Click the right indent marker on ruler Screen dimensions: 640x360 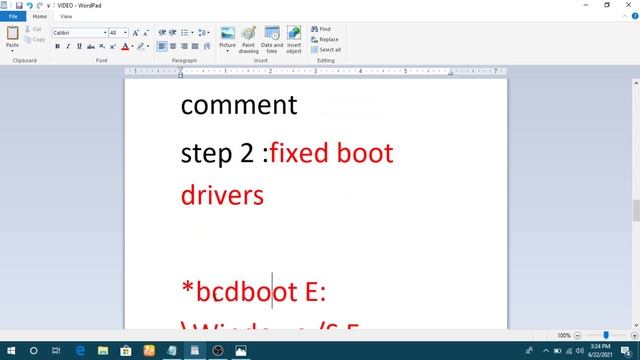pyautogui.click(x=451, y=73)
